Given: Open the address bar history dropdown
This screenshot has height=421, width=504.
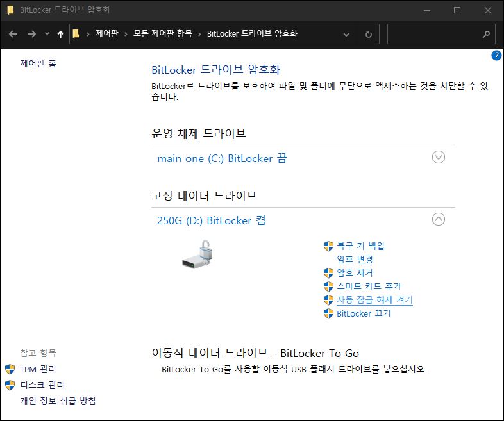Looking at the screenshot, I should click(346, 35).
